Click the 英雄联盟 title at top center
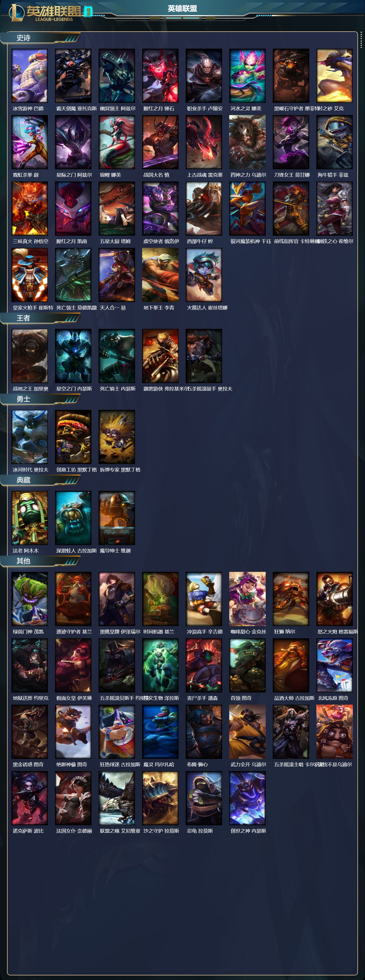 (x=182, y=8)
